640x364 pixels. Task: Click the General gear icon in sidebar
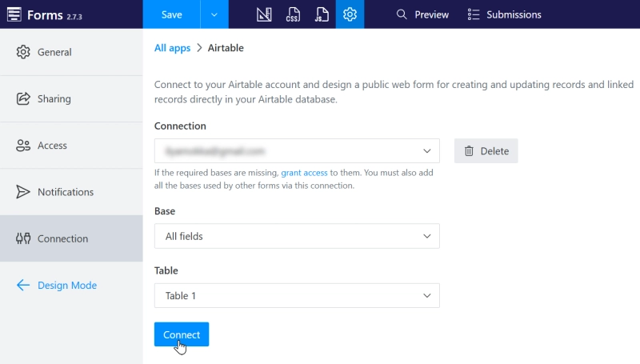tap(23, 52)
